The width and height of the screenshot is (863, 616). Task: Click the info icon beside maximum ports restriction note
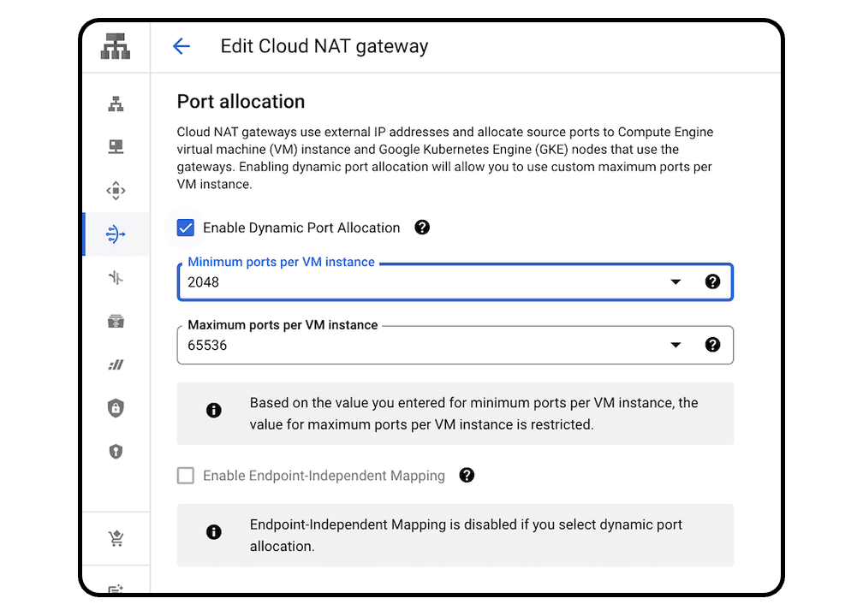click(213, 411)
